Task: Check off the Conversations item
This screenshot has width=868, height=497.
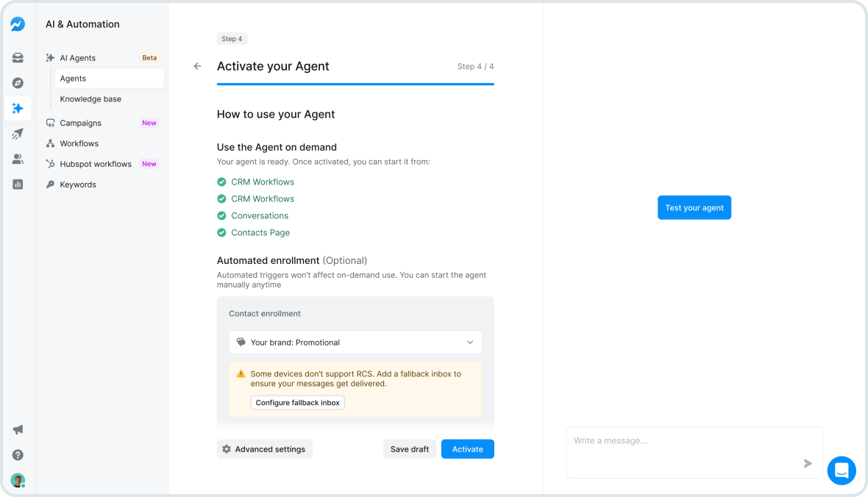Action: (x=221, y=215)
